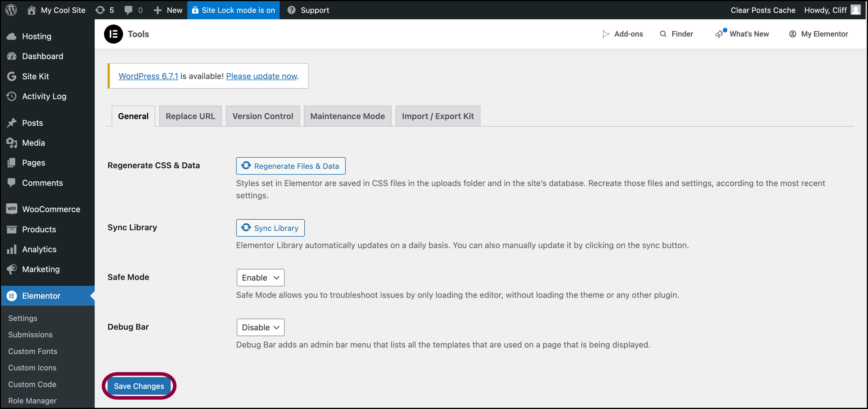Open the Import / Export Kit tab
Image resolution: width=868 pixels, height=409 pixels.
click(438, 116)
